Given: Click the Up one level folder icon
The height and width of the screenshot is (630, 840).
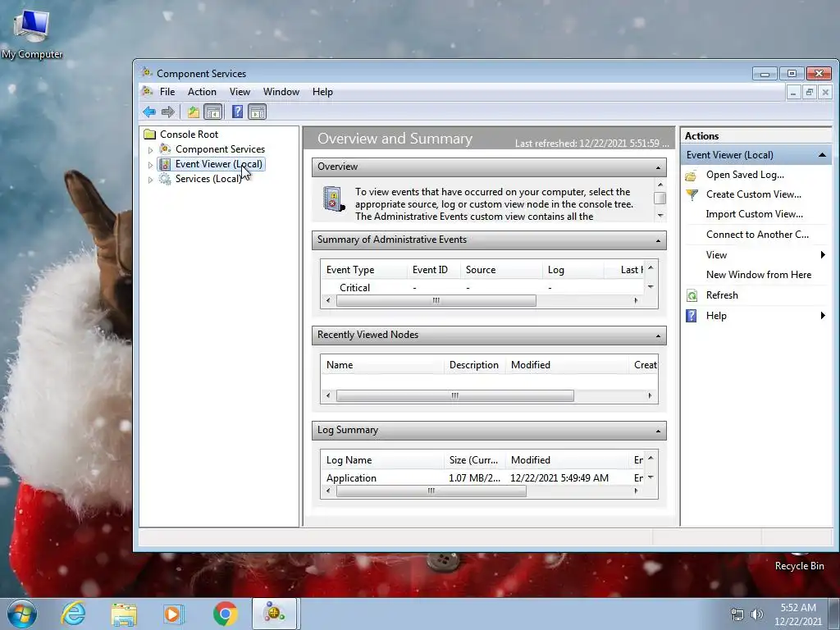Looking at the screenshot, I should [x=194, y=112].
